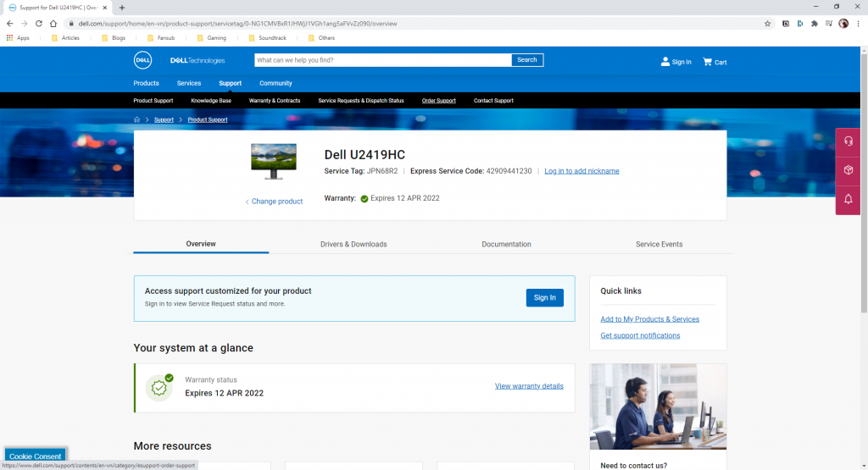Click the Apps grid bookmark icon
Screen dimensions: 868x470
click(9, 38)
